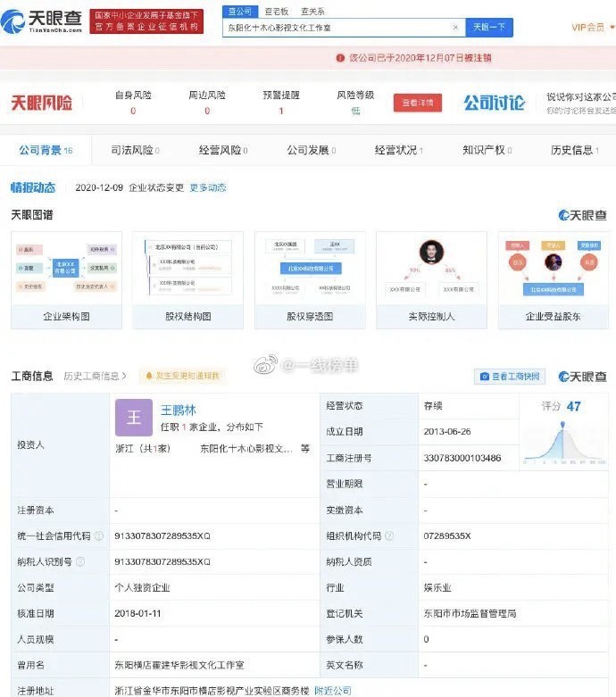Switch to 查关系 search tab

click(x=312, y=12)
